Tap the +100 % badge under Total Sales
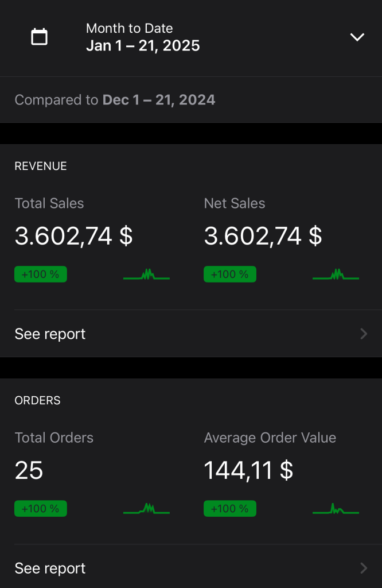The image size is (382, 588). (x=41, y=274)
